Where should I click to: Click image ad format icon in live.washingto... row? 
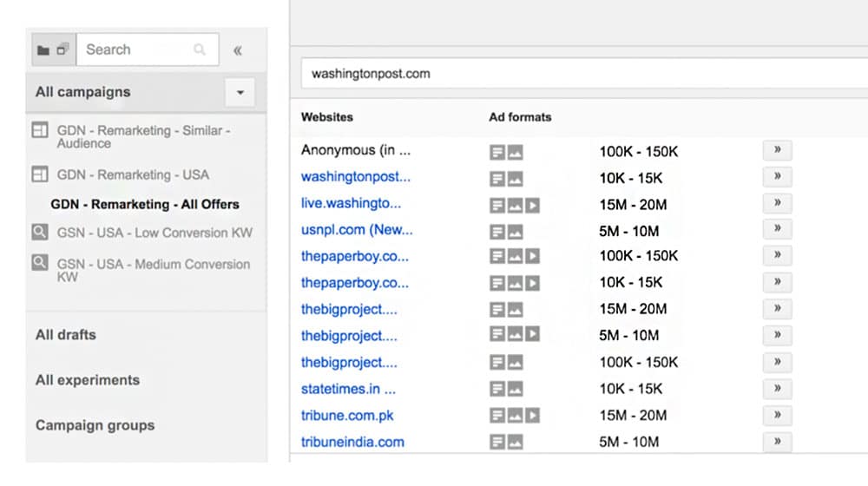pyautogui.click(x=516, y=206)
